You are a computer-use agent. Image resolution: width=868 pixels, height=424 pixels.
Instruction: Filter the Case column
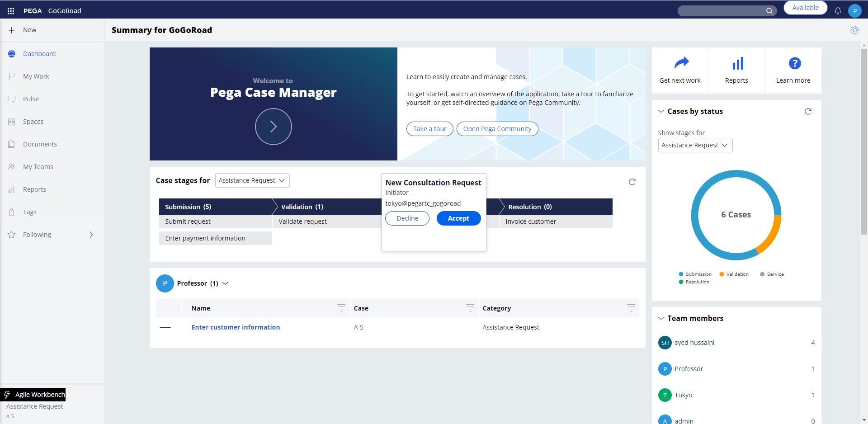(x=470, y=308)
